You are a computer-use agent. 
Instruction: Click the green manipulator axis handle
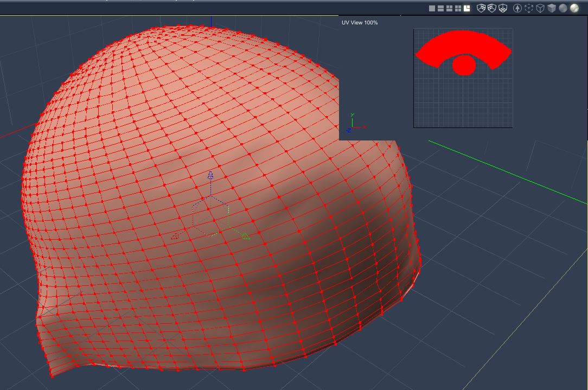pyautogui.click(x=245, y=236)
